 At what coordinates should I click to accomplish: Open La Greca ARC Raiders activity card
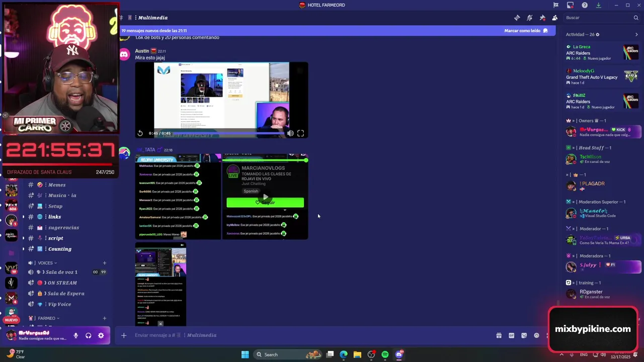602,52
